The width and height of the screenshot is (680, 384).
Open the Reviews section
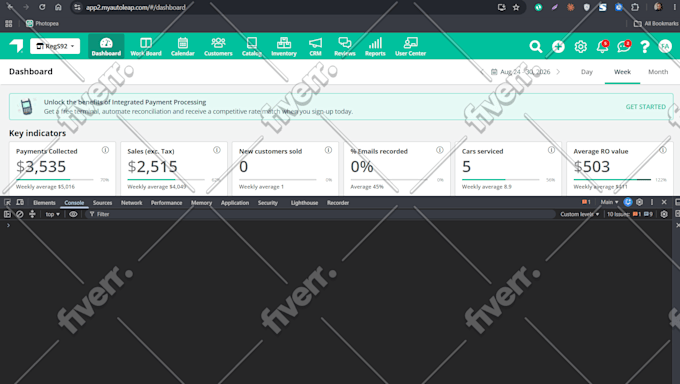coord(345,46)
